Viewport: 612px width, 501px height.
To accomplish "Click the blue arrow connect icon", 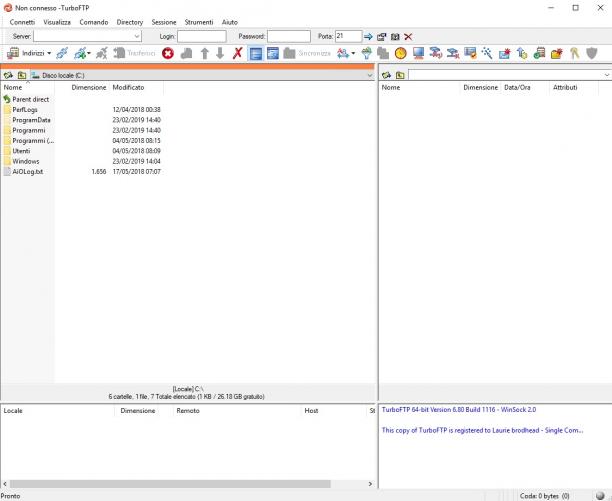I will [368, 37].
